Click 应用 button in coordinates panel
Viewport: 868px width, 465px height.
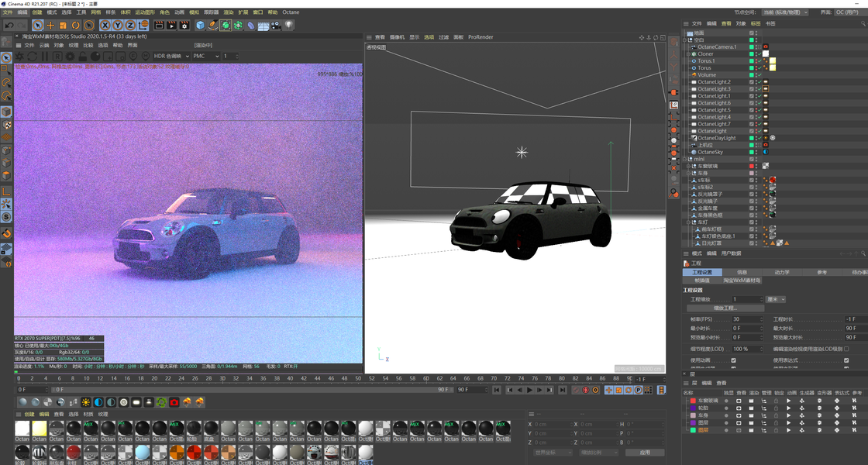click(644, 453)
